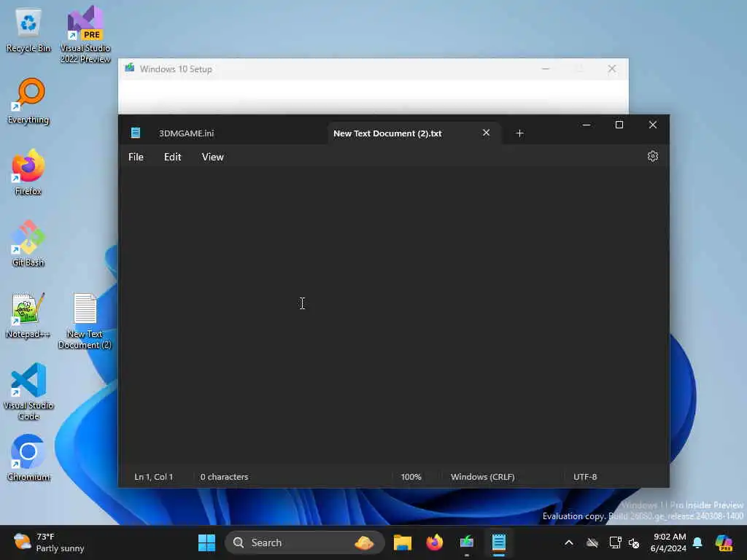Click the Notepad taskbar icon
Image resolution: width=747 pixels, height=560 pixels.
(x=499, y=542)
